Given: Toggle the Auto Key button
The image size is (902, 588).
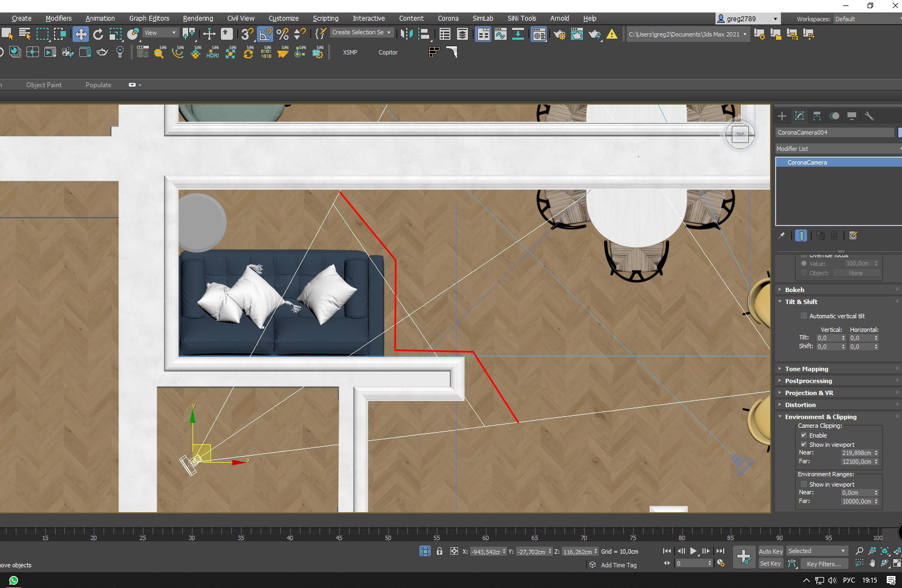Looking at the screenshot, I should [771, 551].
